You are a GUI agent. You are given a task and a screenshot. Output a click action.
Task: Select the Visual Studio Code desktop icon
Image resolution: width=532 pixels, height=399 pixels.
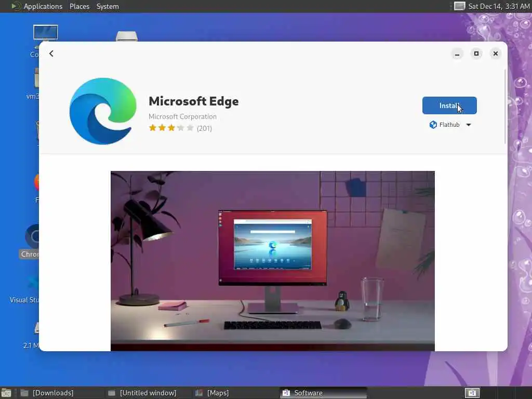(x=24, y=288)
